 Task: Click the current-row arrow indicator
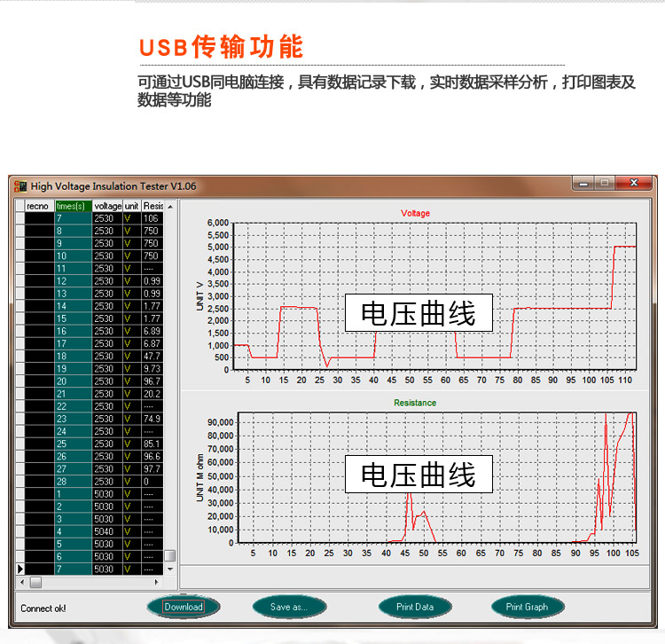pyautogui.click(x=20, y=569)
